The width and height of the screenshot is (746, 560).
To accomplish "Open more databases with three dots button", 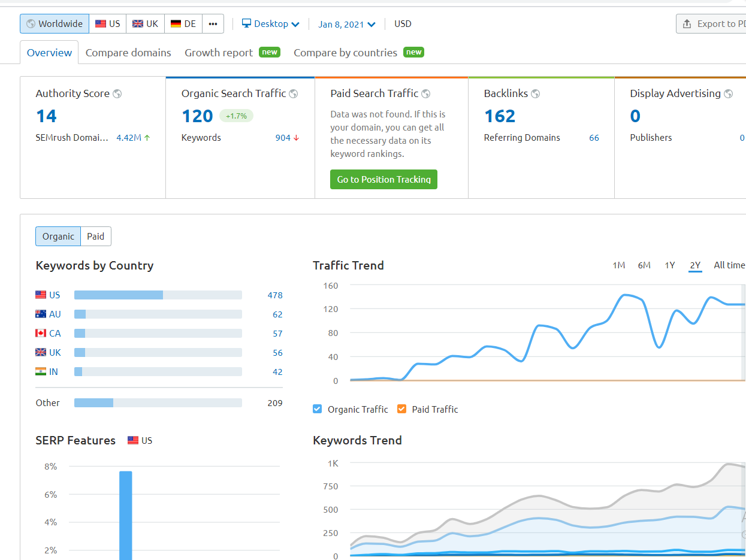I will click(213, 24).
